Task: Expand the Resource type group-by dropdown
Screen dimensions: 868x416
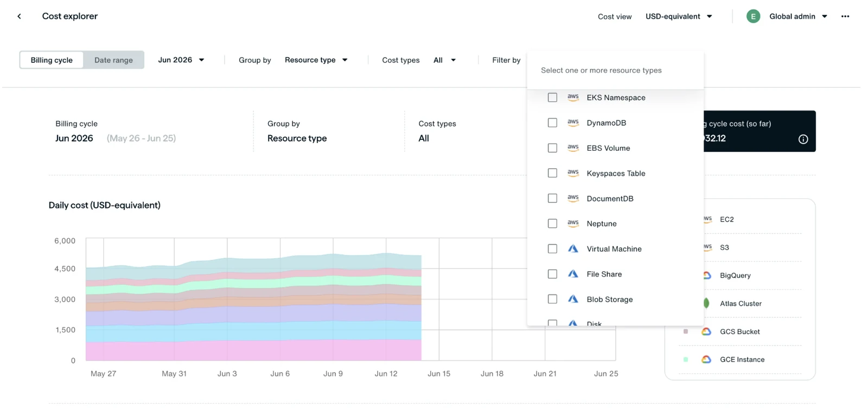Action: pos(316,60)
